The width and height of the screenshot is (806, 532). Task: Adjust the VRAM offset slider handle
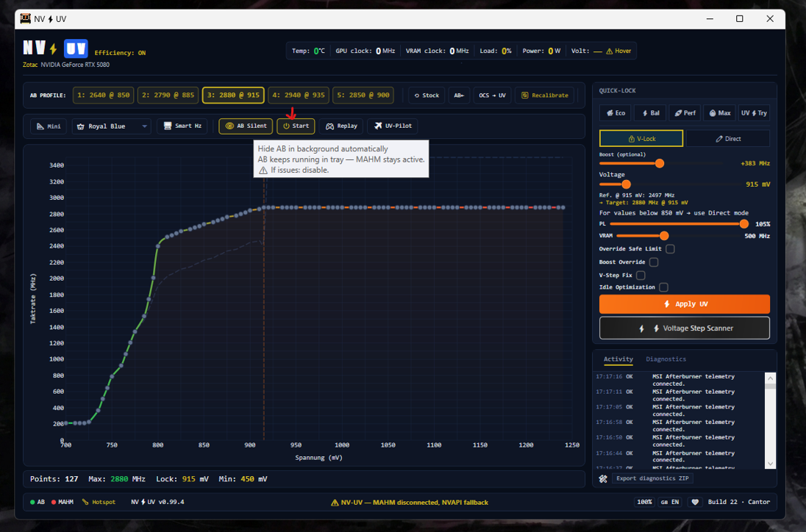664,236
